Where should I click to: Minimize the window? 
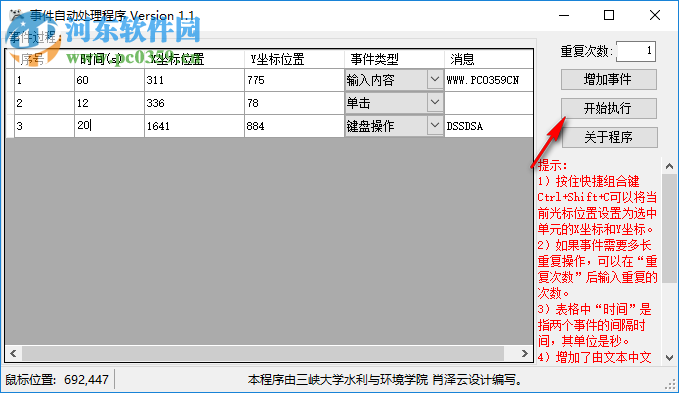tap(564, 16)
